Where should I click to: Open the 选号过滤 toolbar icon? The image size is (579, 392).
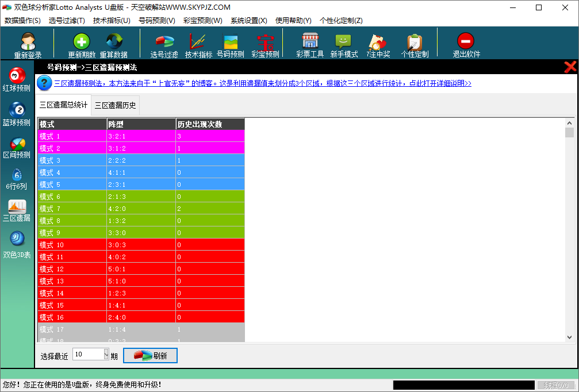pos(164,42)
